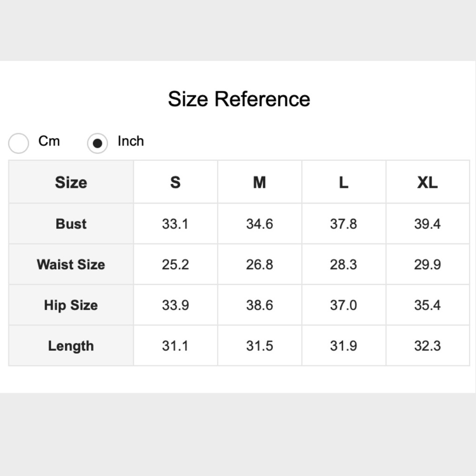Click the Bust row label
The height and width of the screenshot is (476, 476).
[71, 224]
